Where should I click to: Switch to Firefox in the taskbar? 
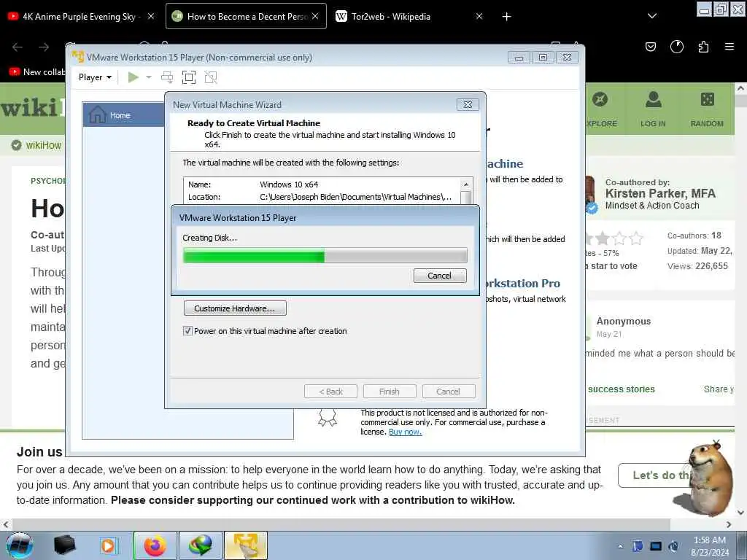(155, 545)
